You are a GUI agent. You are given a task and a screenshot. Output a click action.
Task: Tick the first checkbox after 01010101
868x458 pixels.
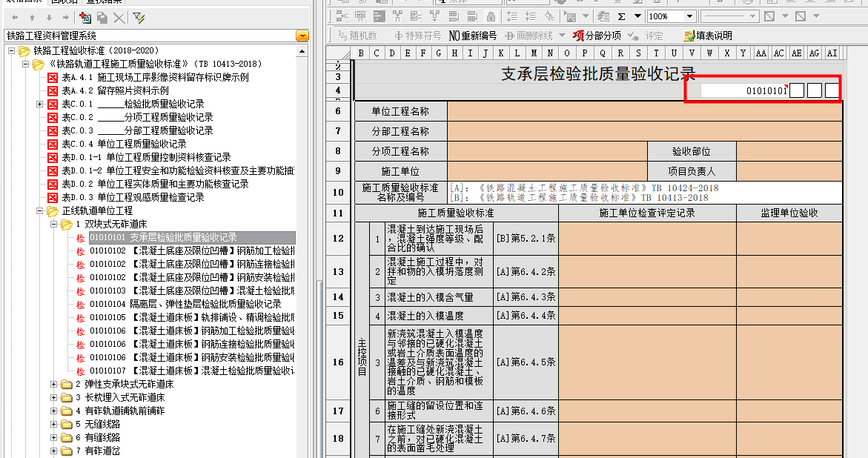point(797,90)
